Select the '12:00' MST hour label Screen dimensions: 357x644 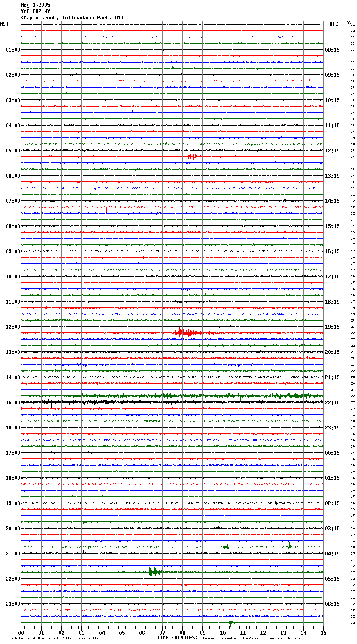pyautogui.click(x=13, y=327)
